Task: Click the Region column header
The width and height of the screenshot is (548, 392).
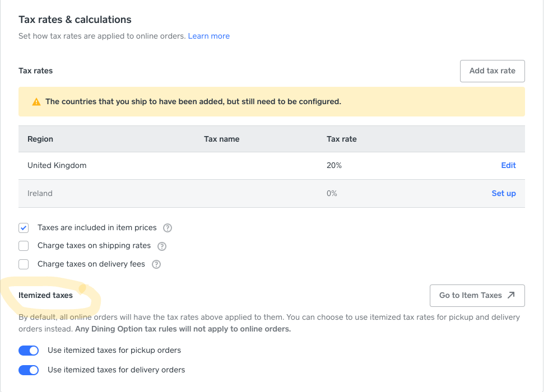Action: pyautogui.click(x=40, y=139)
